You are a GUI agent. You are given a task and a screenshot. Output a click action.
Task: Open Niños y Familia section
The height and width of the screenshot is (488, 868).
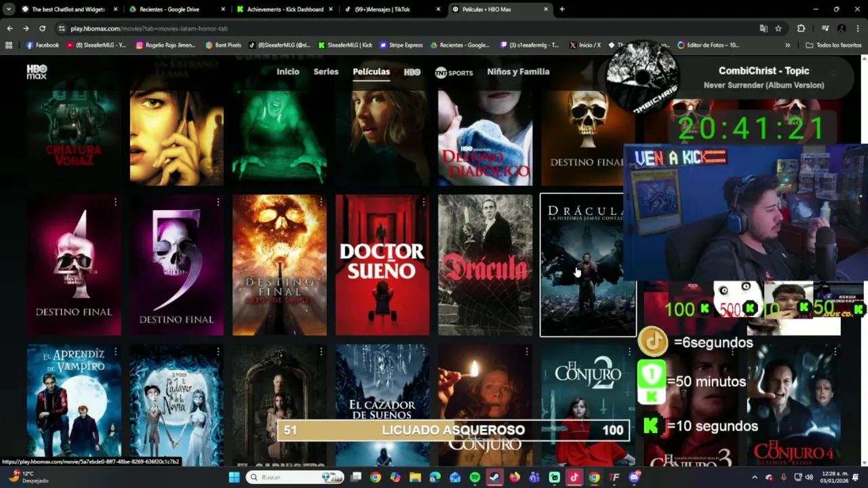[x=518, y=72]
